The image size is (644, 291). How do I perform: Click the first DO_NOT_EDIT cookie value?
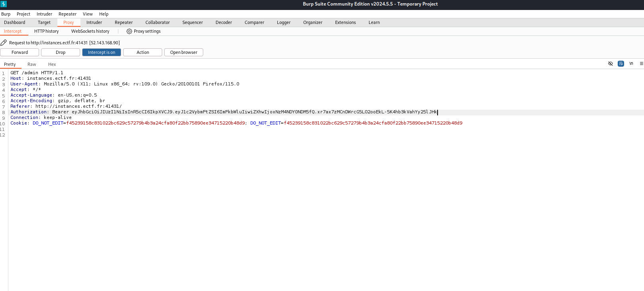[x=156, y=123]
